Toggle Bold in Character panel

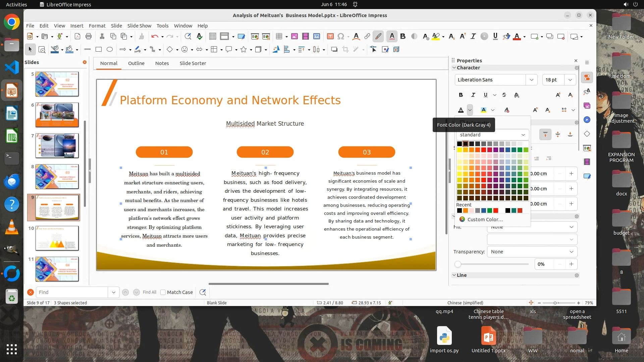tap(461, 95)
